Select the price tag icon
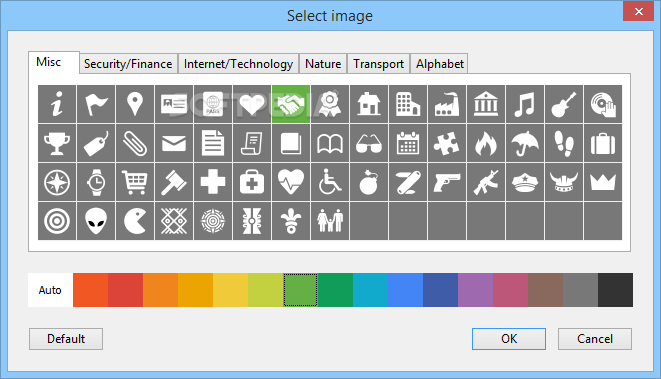661x379 pixels. pos(96,143)
